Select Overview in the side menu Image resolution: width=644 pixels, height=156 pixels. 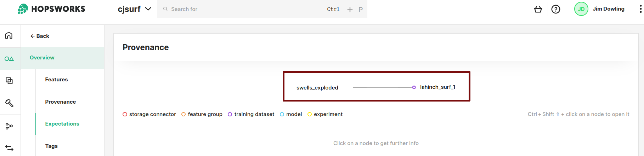coord(42,58)
